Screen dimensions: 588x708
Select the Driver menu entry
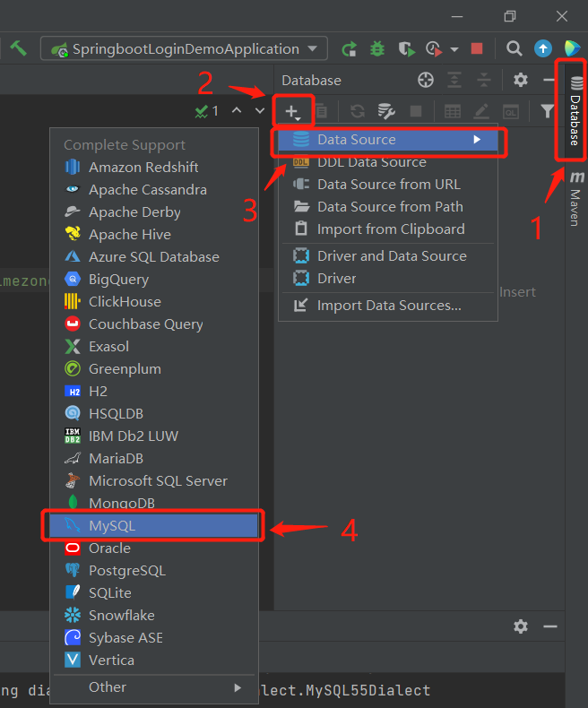pyautogui.click(x=388, y=278)
